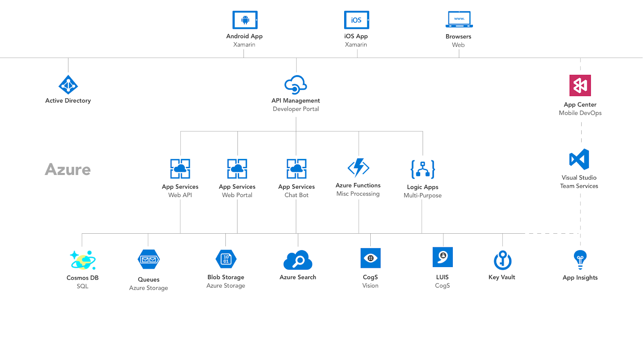This screenshot has width=644, height=362.
Task: Open the App Center Mobile DevOps icon
Action: (580, 86)
